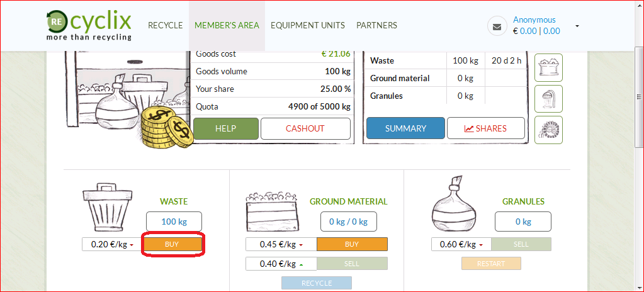Open the MEMBER'S AREA menu
Viewport: 644px width, 292px height.
click(227, 25)
